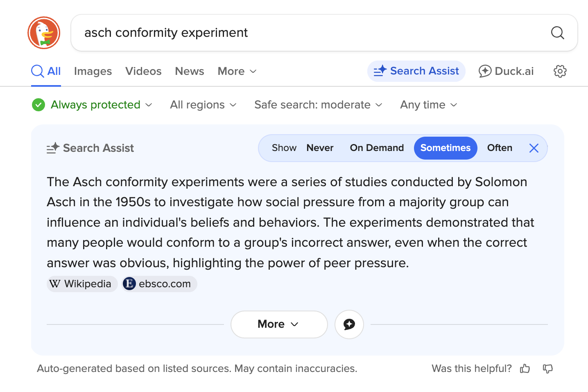The width and height of the screenshot is (588, 392).
Task: Open the Wikipedia source link
Action: 82,284
